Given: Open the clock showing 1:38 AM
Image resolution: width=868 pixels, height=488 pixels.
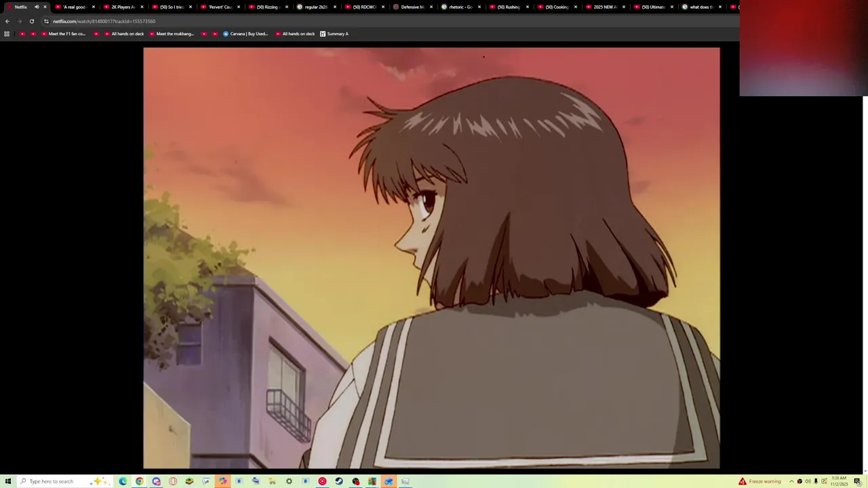Looking at the screenshot, I should click(x=839, y=481).
